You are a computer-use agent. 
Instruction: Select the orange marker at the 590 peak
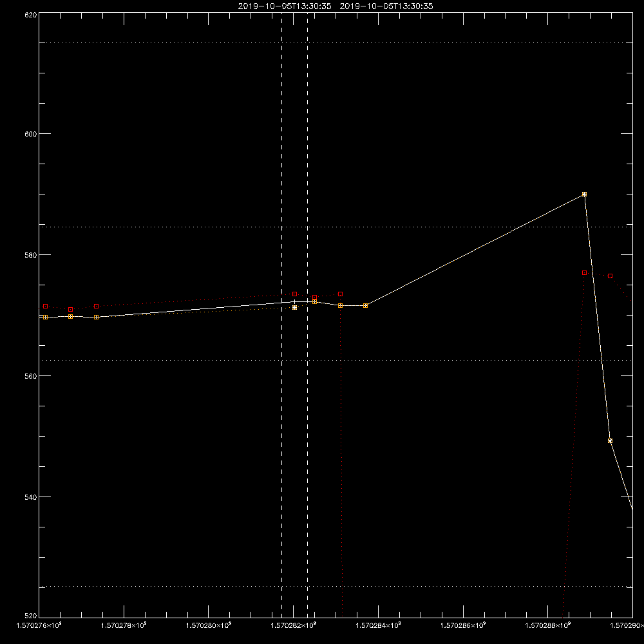(x=585, y=194)
